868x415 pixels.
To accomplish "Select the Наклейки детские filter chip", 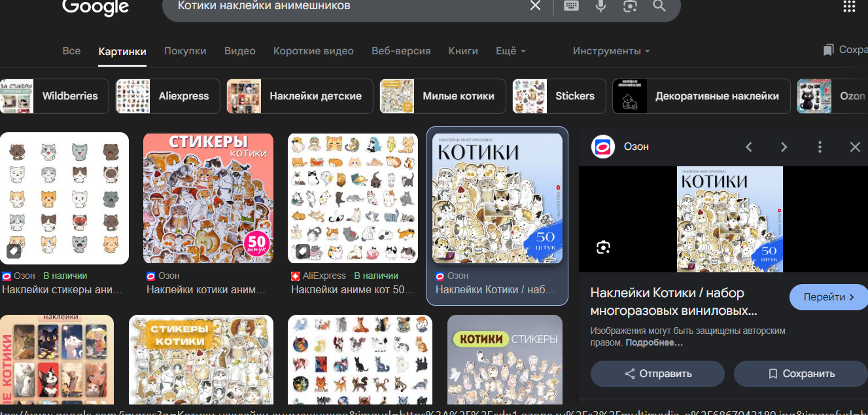I will pos(300,96).
